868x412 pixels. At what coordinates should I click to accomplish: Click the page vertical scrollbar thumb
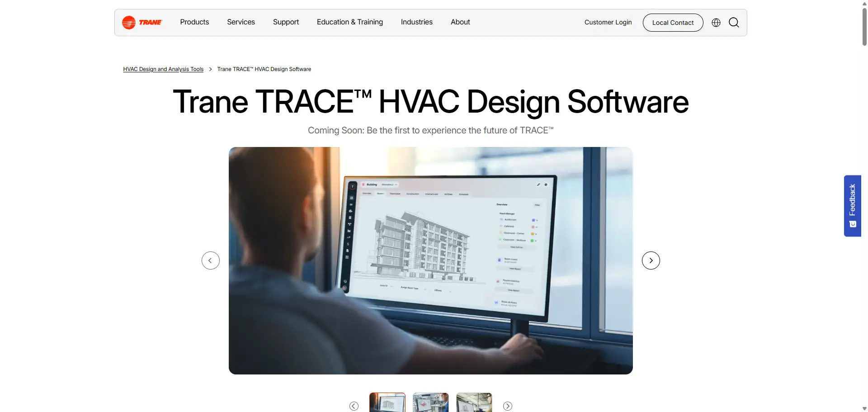tap(864, 26)
